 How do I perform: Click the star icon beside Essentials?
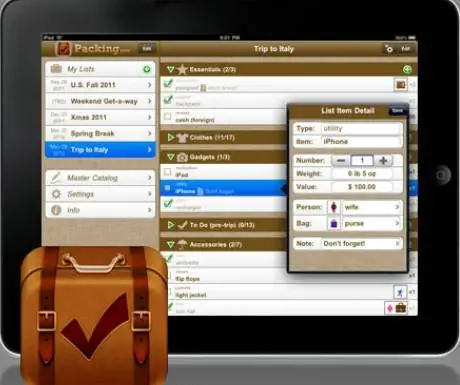(x=182, y=69)
